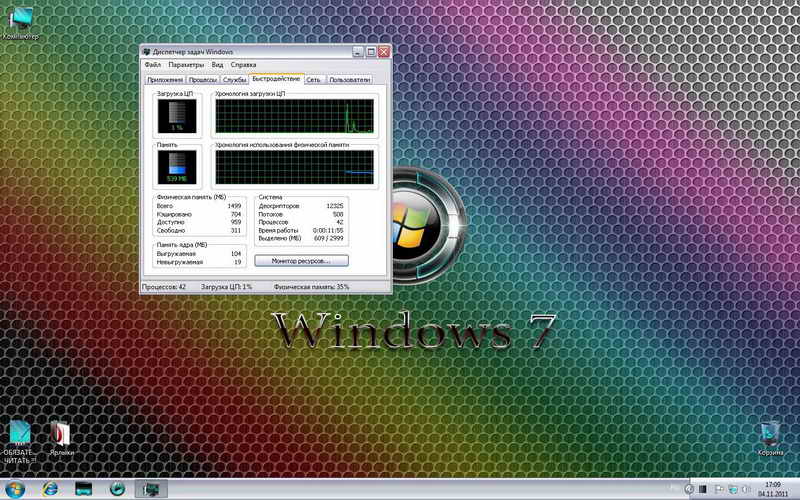Launch Internet Explorer from the taskbar
This screenshot has height=500, width=800.
point(50,490)
